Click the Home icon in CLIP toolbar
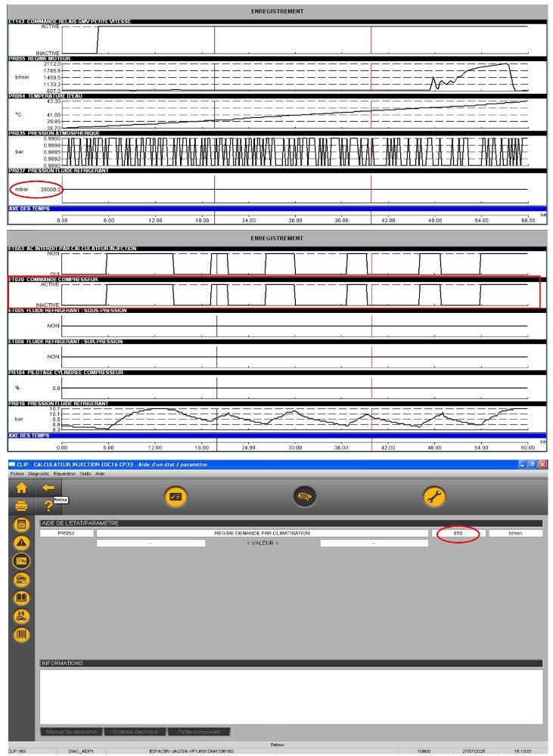Screen dimensions: 553x756 point(21,488)
